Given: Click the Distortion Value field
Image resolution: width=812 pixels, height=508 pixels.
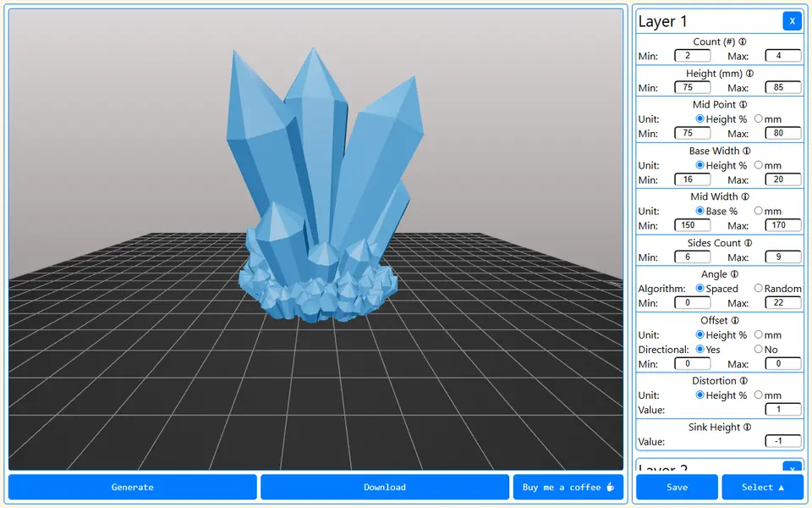Looking at the screenshot, I should [783, 410].
